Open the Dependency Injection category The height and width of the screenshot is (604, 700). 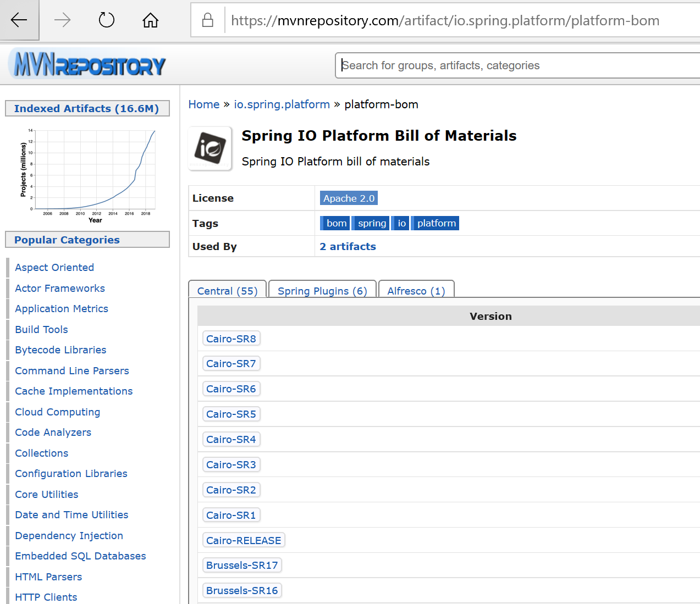pos(69,535)
